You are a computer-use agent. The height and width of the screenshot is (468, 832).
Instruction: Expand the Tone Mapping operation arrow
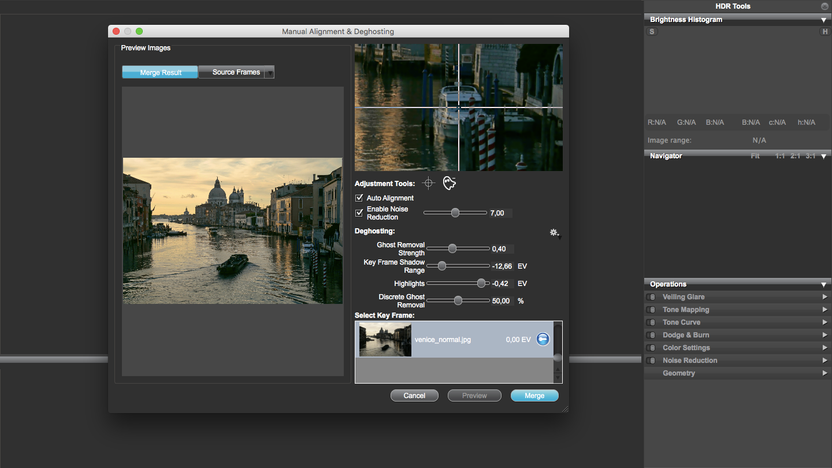click(825, 310)
